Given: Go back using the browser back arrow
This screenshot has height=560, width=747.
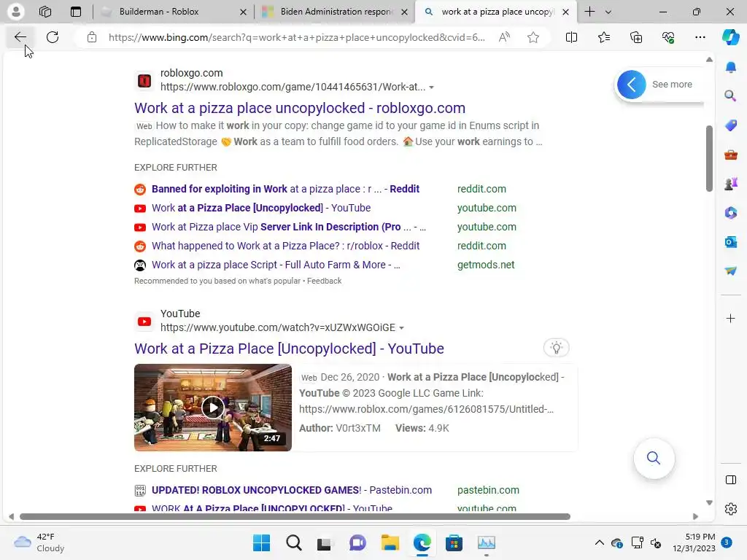Looking at the screenshot, I should click(x=20, y=37).
